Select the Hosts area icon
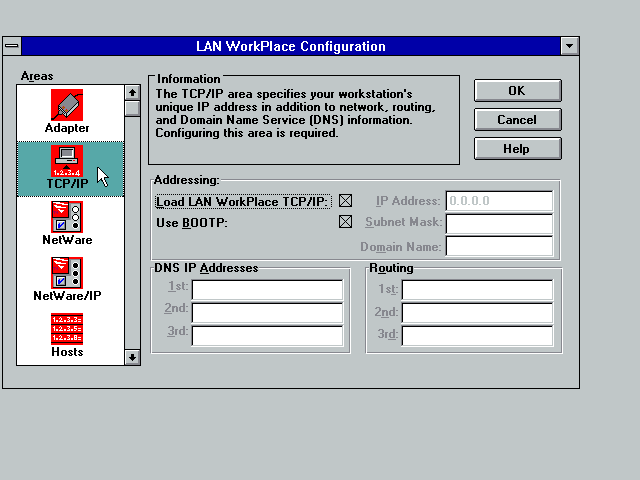Image resolution: width=640 pixels, height=480 pixels. point(67,329)
